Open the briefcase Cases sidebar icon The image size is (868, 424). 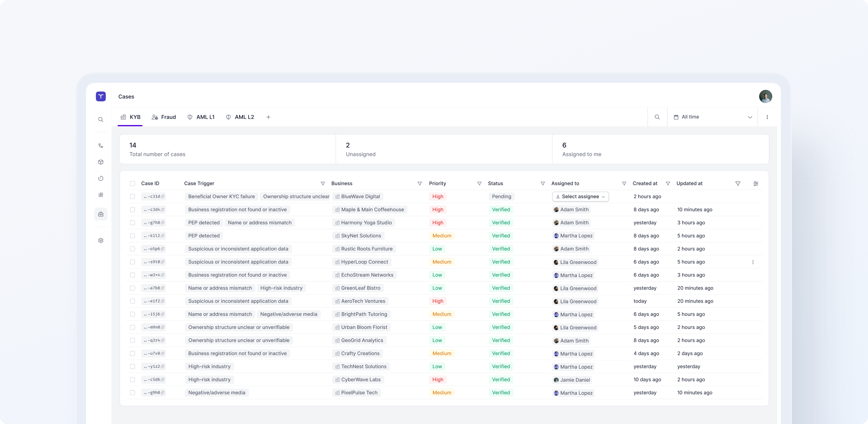click(x=100, y=214)
